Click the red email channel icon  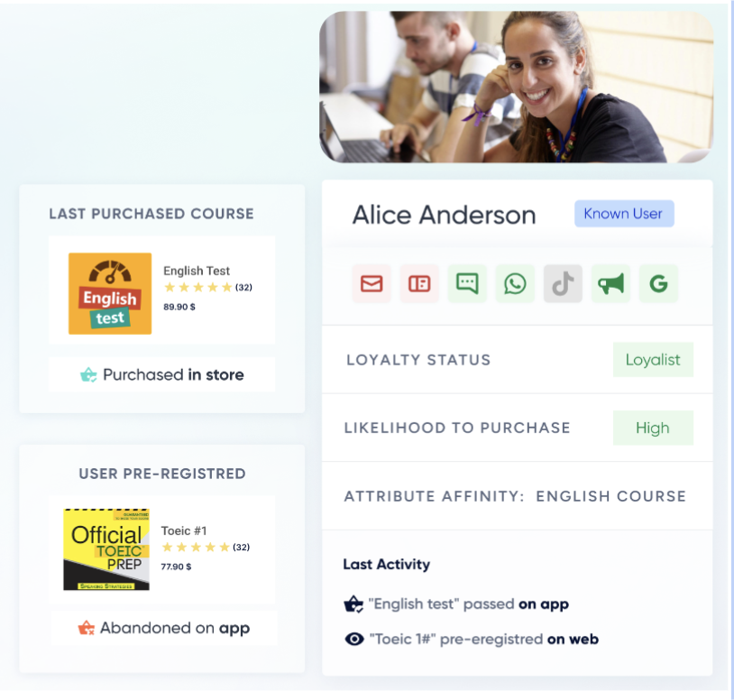point(372,284)
